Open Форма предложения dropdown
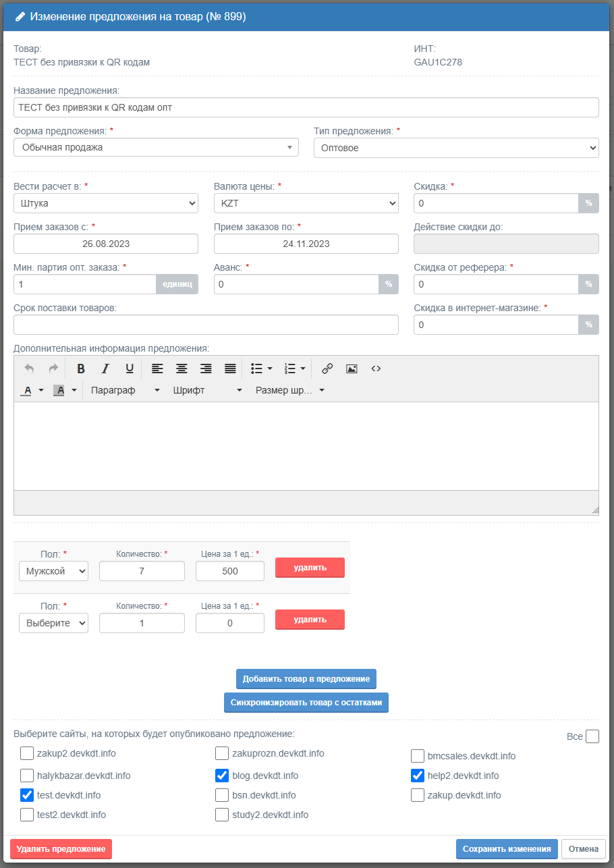The width and height of the screenshot is (614, 868). point(156,147)
